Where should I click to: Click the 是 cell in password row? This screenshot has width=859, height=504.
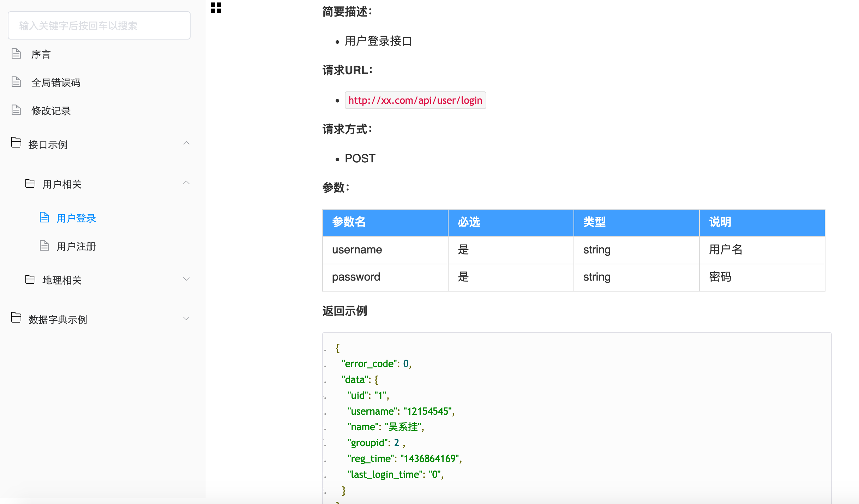click(x=511, y=277)
